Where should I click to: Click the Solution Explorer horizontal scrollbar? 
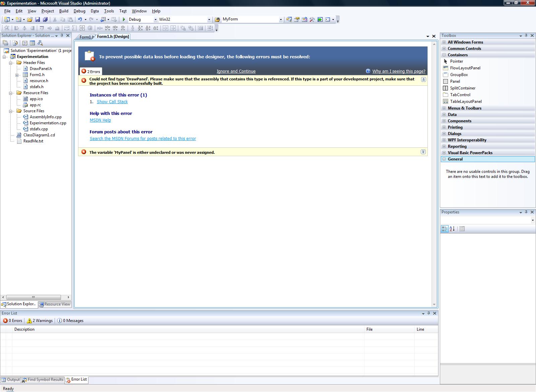point(36,297)
